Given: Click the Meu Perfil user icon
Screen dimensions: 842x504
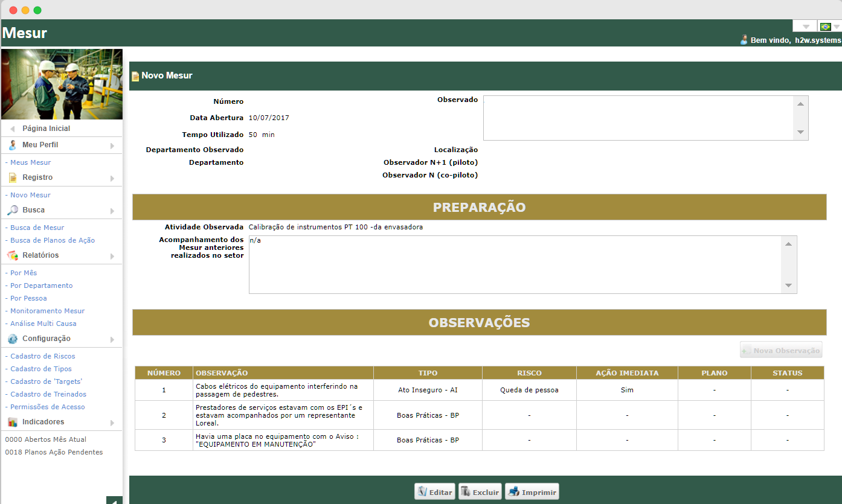Looking at the screenshot, I should (13, 145).
